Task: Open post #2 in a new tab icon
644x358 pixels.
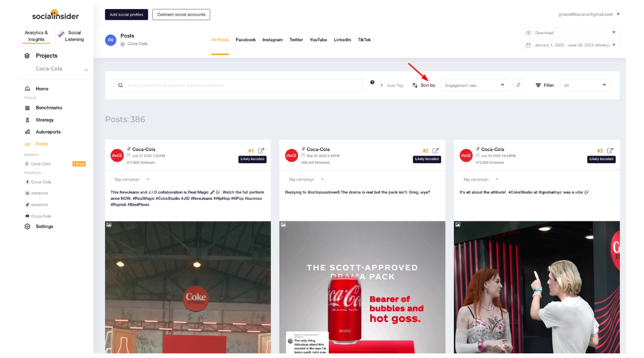Action: [x=435, y=151]
